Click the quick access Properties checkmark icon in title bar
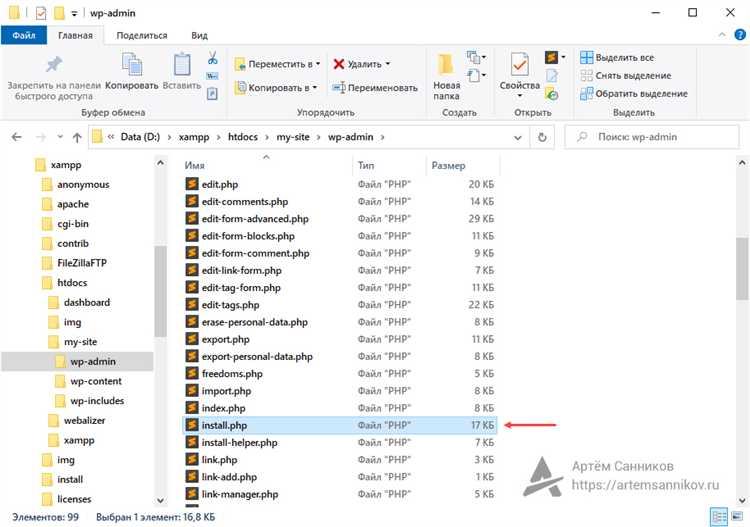The width and height of the screenshot is (750, 527). 41,13
